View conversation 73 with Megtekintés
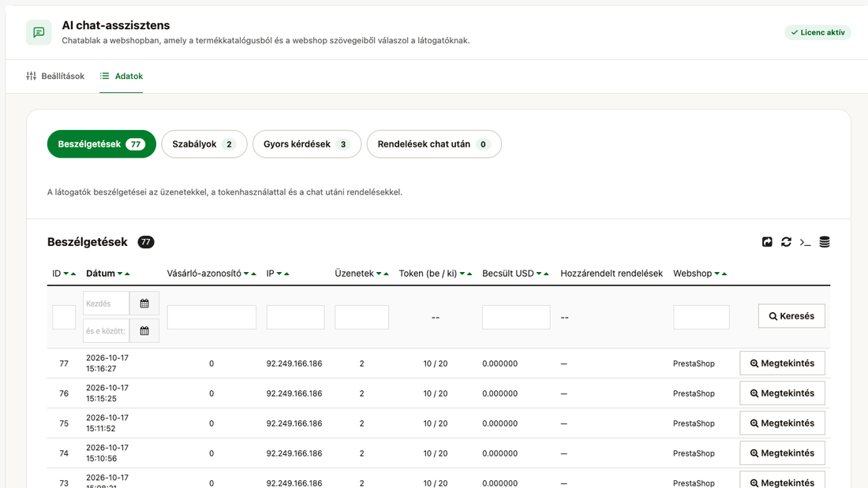The height and width of the screenshot is (488, 868). click(x=782, y=479)
